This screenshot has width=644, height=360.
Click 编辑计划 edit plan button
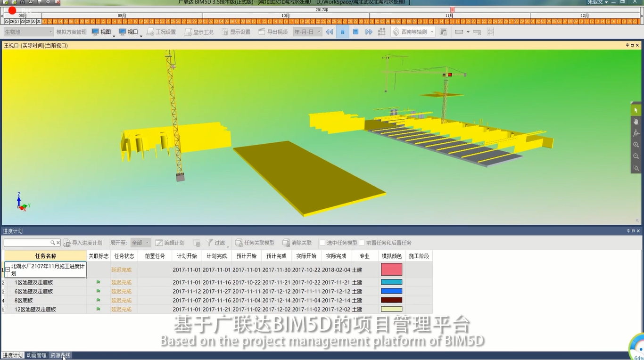coord(170,243)
